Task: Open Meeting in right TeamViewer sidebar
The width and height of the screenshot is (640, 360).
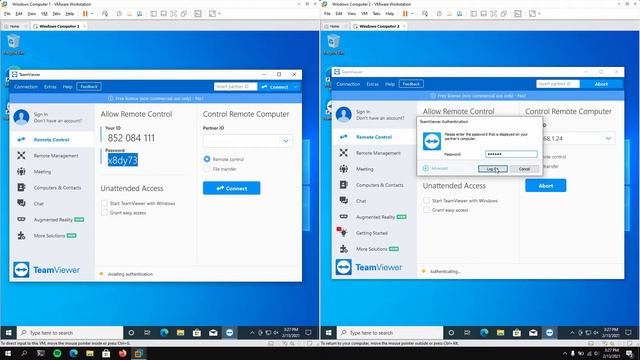Action: pyautogui.click(x=364, y=169)
